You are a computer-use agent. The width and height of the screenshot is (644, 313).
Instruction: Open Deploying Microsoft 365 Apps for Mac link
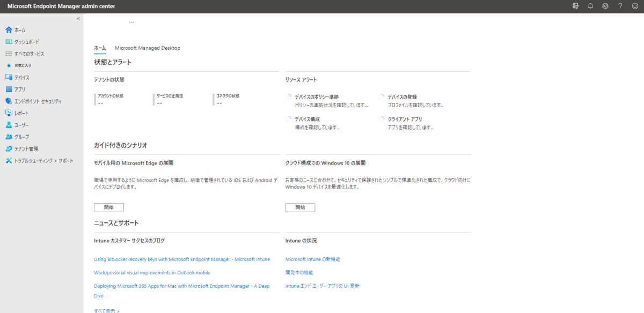(182, 290)
